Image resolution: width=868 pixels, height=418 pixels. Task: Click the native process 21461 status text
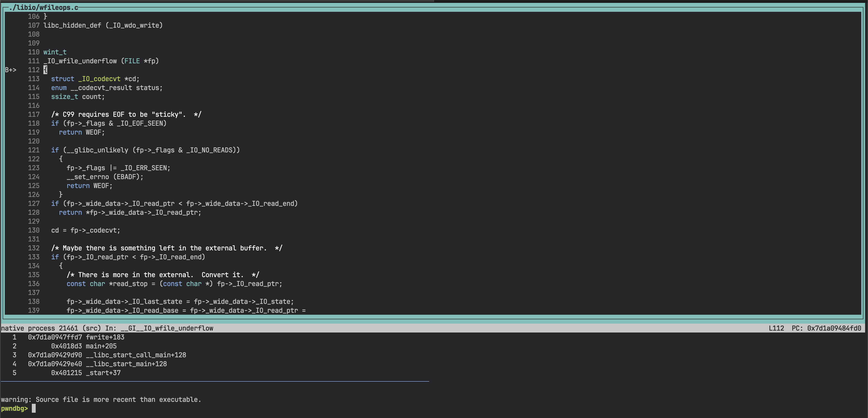tap(41, 328)
